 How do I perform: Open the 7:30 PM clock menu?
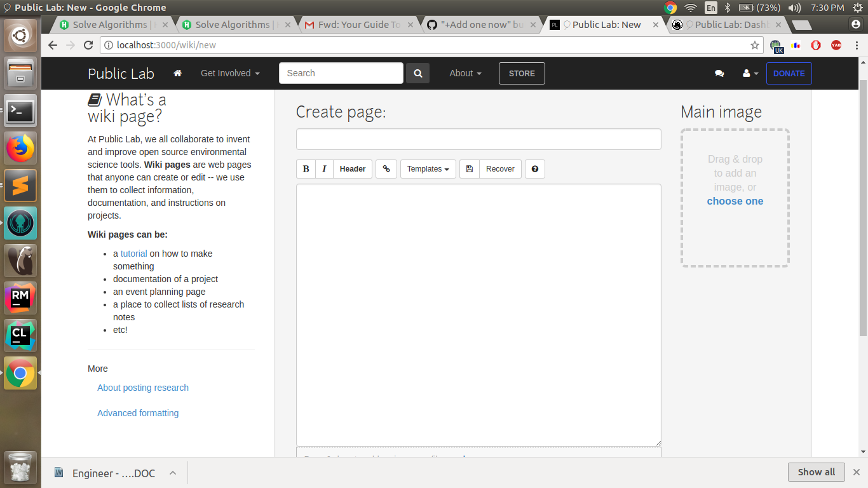(827, 8)
